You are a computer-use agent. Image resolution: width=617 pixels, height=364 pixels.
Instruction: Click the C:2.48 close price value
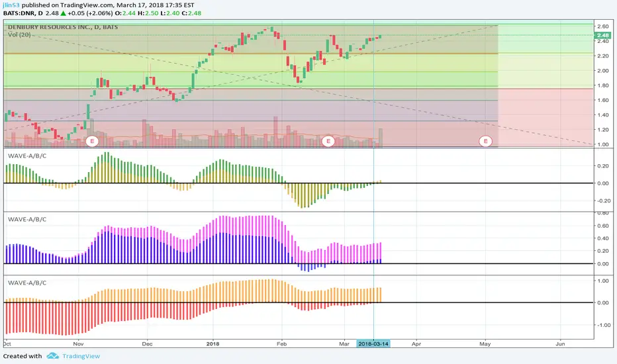click(x=191, y=13)
